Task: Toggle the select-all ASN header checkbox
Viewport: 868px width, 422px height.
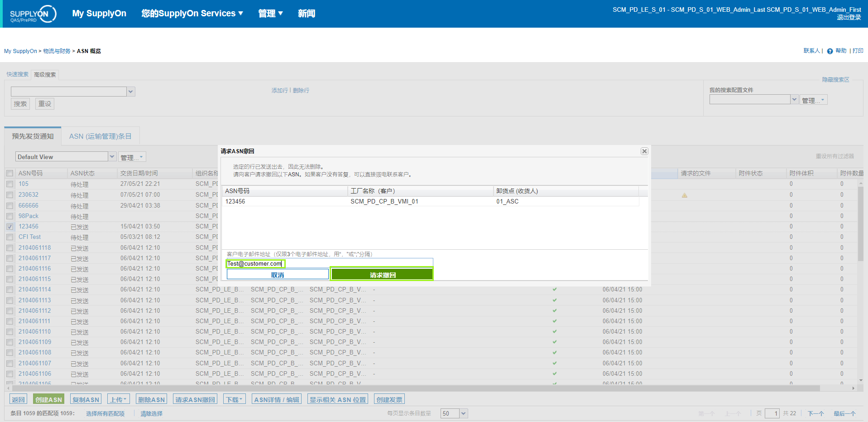Action: click(10, 173)
